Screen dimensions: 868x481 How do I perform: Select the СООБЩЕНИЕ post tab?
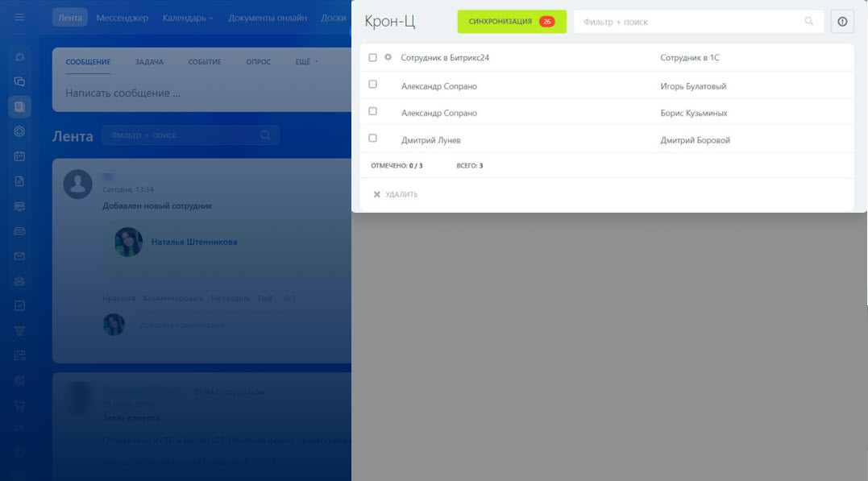88,62
